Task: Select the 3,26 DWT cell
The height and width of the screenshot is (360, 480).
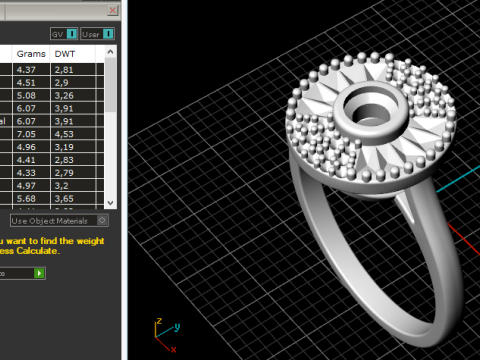Action: click(73, 96)
